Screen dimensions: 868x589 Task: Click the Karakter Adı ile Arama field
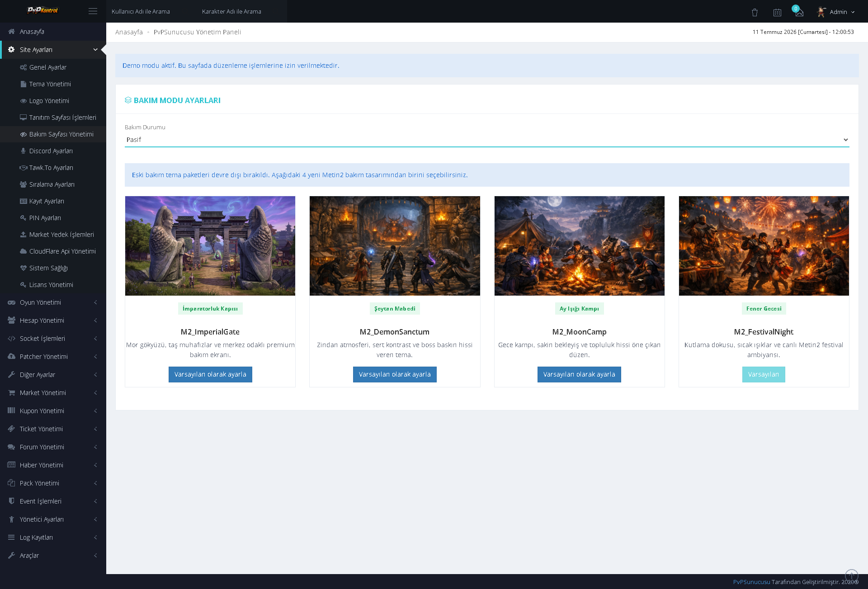pyautogui.click(x=242, y=11)
